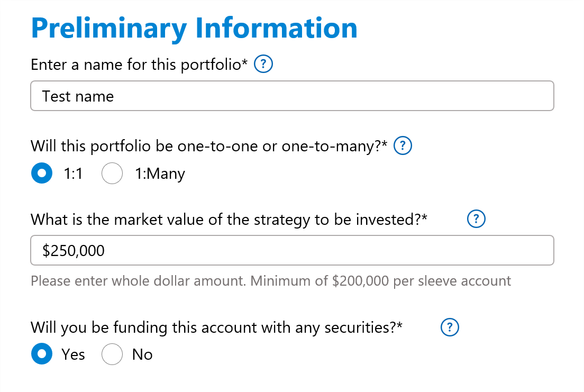Show help tooltip for market value question

(x=476, y=219)
